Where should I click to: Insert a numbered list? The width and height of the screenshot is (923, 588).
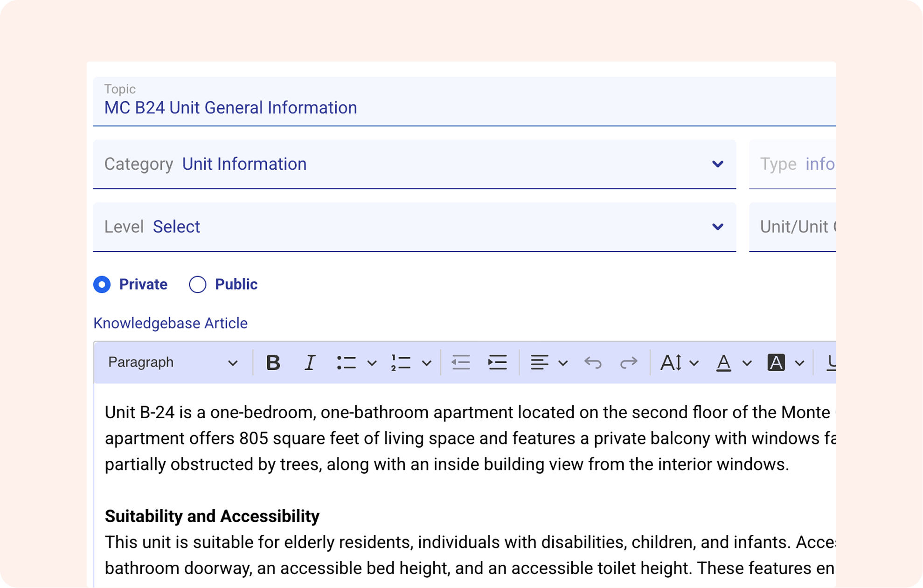click(x=401, y=362)
